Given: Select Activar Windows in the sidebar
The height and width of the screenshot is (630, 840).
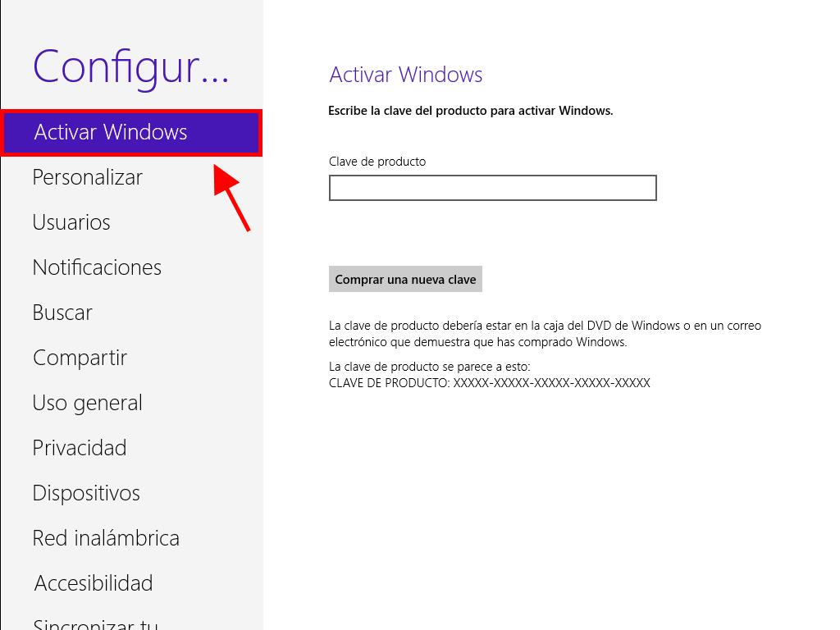Looking at the screenshot, I should tap(131, 132).
